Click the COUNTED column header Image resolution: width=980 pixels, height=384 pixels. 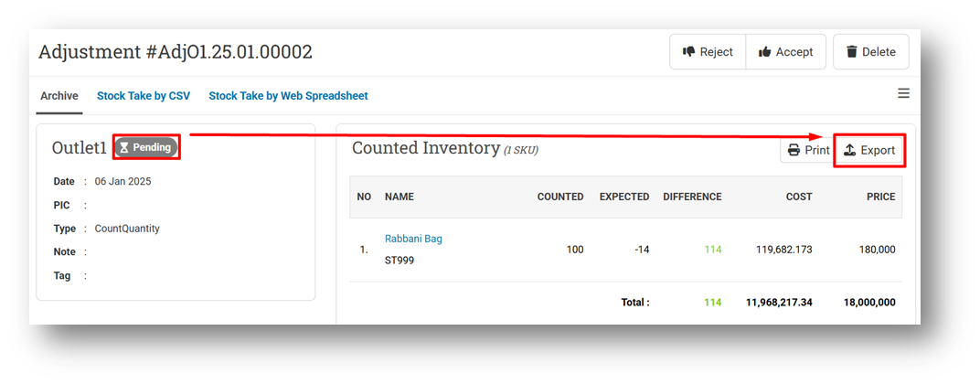coord(560,197)
